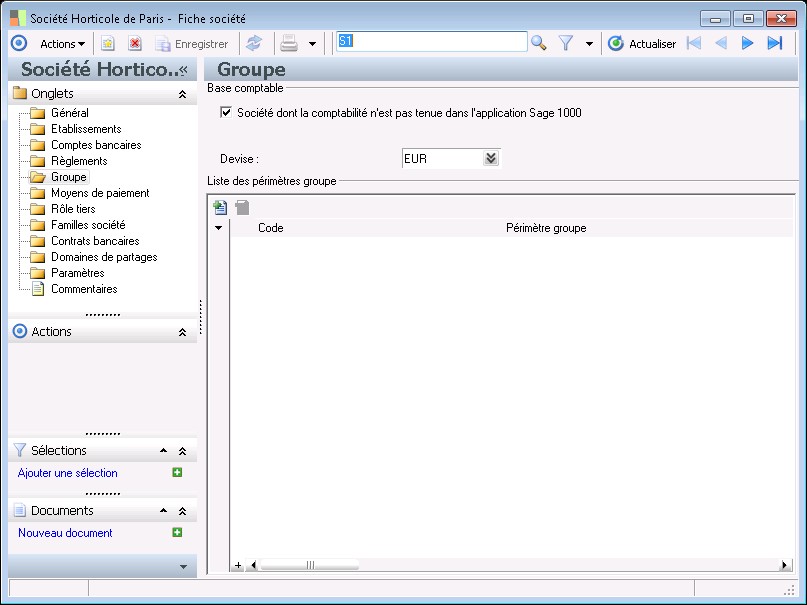Screen dimensions: 807x605
Task: Collapse the Actions side panel section
Action: 182,332
